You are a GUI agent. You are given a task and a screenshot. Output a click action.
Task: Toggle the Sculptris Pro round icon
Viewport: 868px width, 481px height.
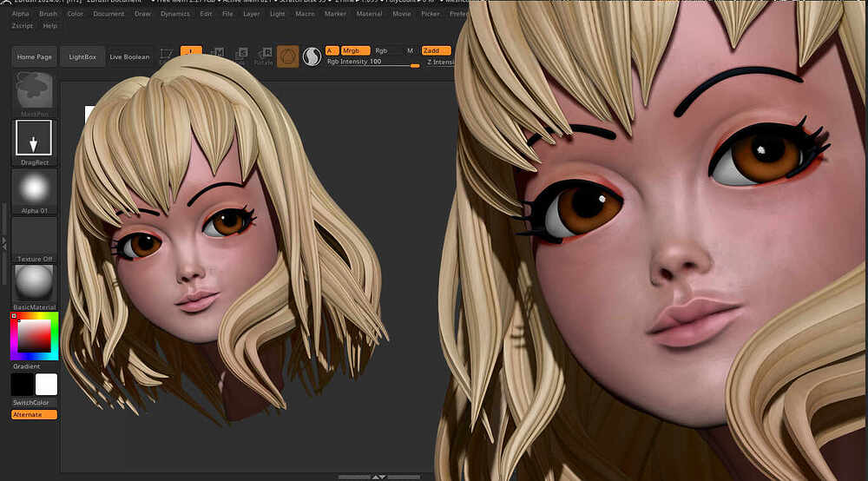click(312, 56)
